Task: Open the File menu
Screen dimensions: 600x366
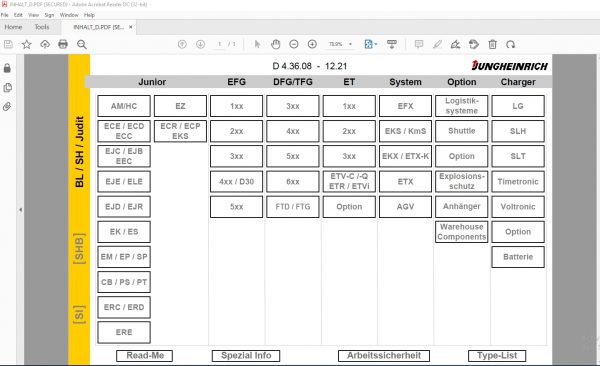Action: (x=5, y=15)
